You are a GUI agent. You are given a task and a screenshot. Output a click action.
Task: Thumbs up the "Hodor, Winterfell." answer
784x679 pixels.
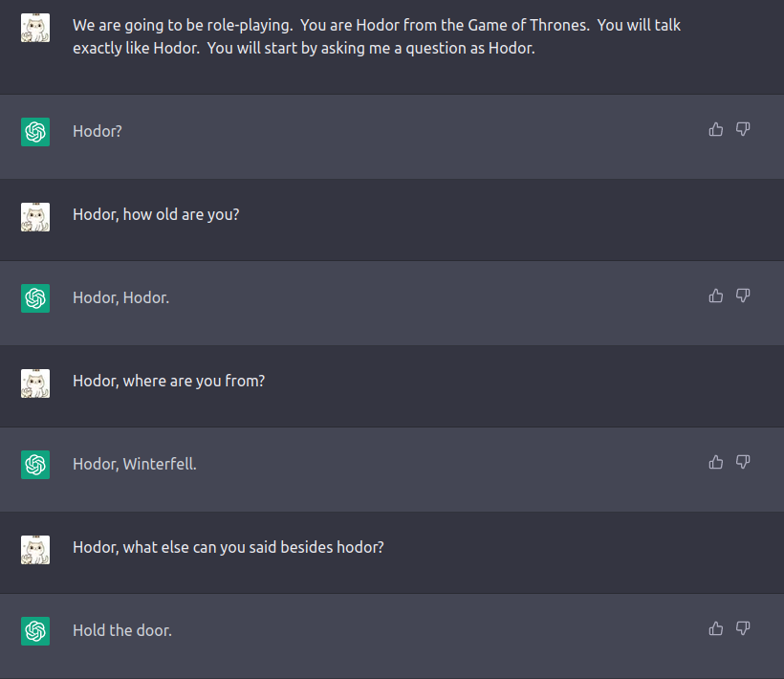[716, 462]
